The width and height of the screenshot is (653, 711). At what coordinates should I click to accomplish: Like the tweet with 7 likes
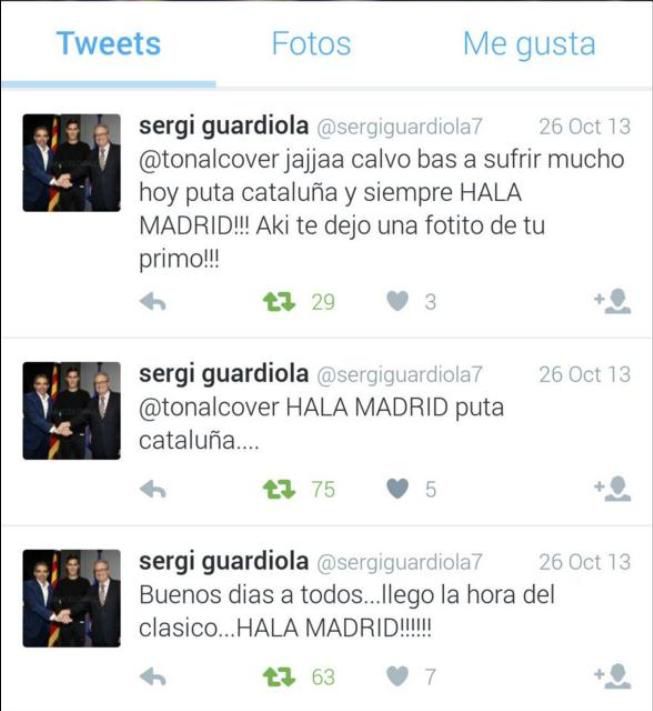coord(397,677)
